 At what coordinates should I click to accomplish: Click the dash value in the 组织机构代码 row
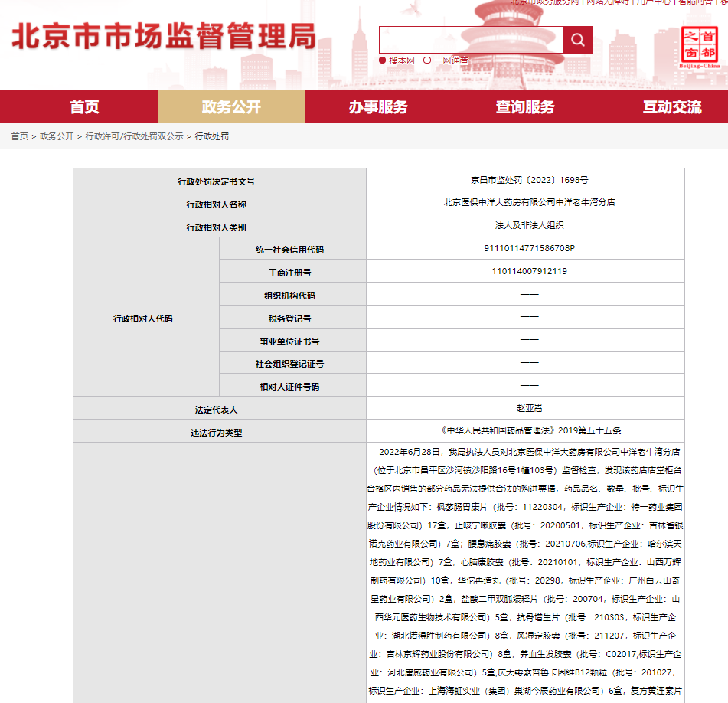529,294
